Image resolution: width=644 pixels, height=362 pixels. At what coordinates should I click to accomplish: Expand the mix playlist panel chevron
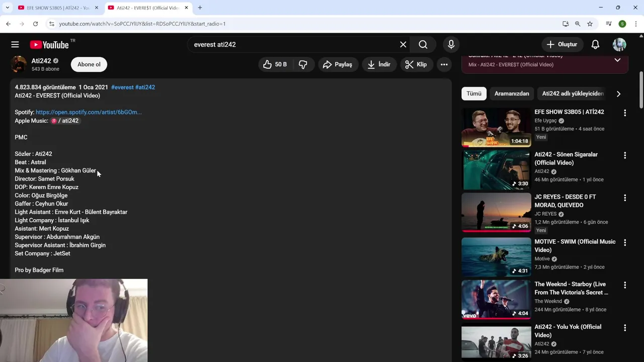617,60
